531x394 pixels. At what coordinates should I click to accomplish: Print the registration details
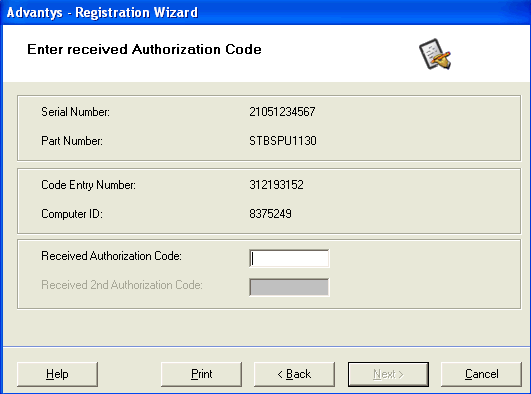point(201,374)
